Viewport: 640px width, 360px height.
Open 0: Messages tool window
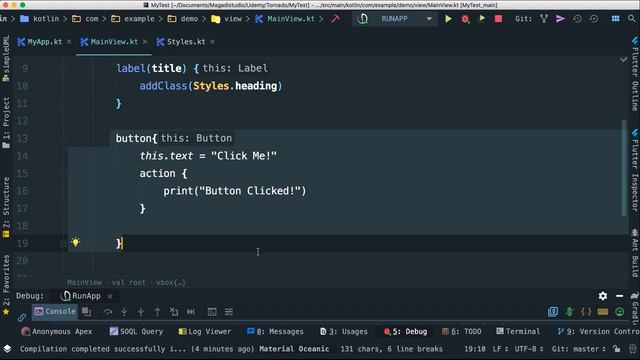pos(275,331)
